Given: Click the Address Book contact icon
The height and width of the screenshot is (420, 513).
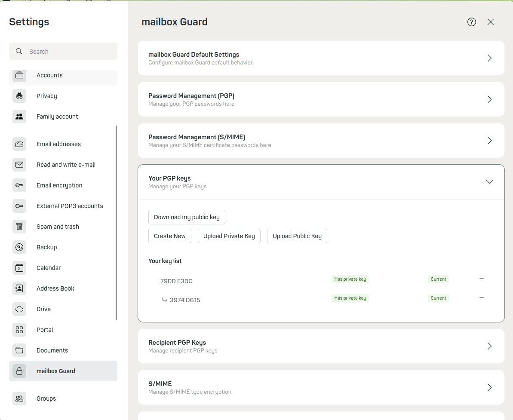Looking at the screenshot, I should pyautogui.click(x=19, y=288).
